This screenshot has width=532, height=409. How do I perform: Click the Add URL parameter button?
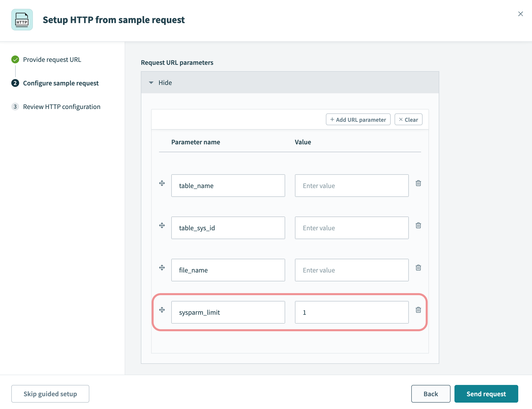click(x=358, y=119)
